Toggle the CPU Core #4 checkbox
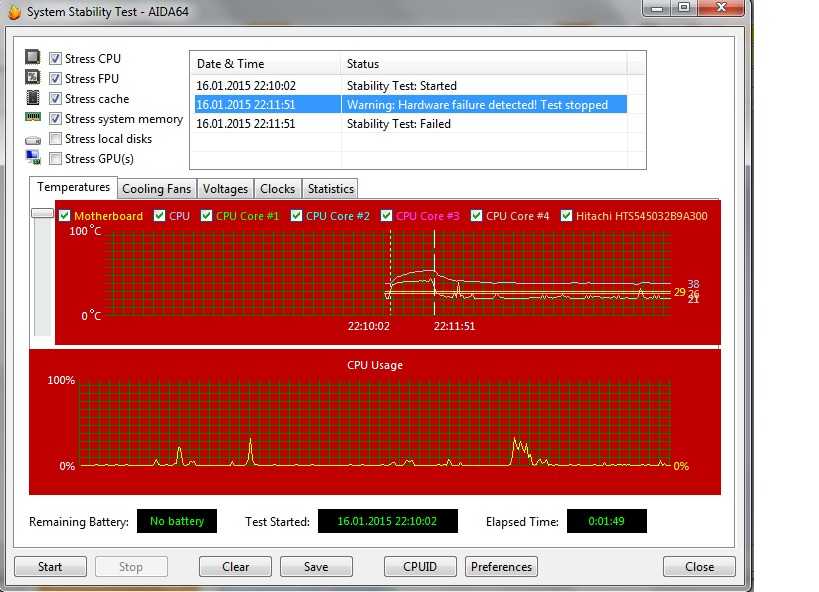The image size is (819, 592). coord(476,215)
